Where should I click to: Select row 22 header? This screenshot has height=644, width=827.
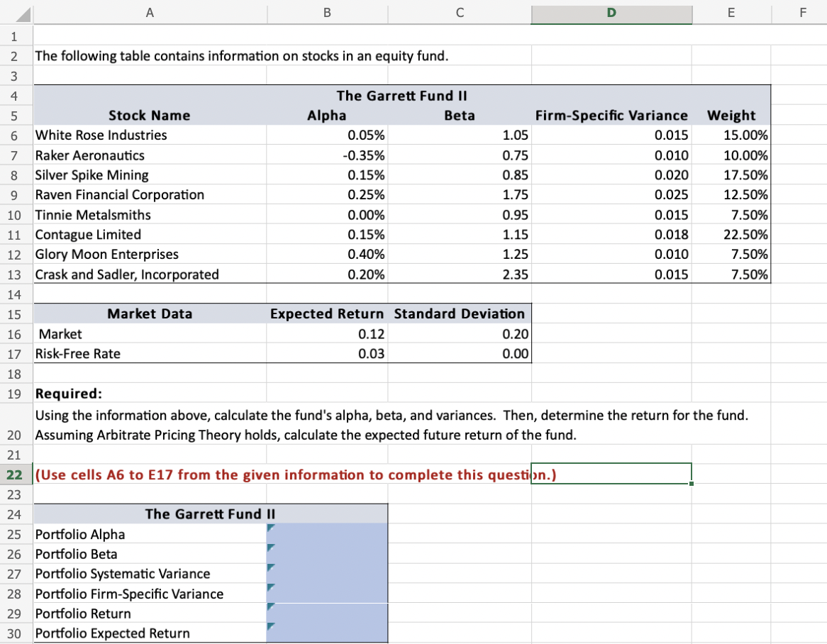coord(15,474)
